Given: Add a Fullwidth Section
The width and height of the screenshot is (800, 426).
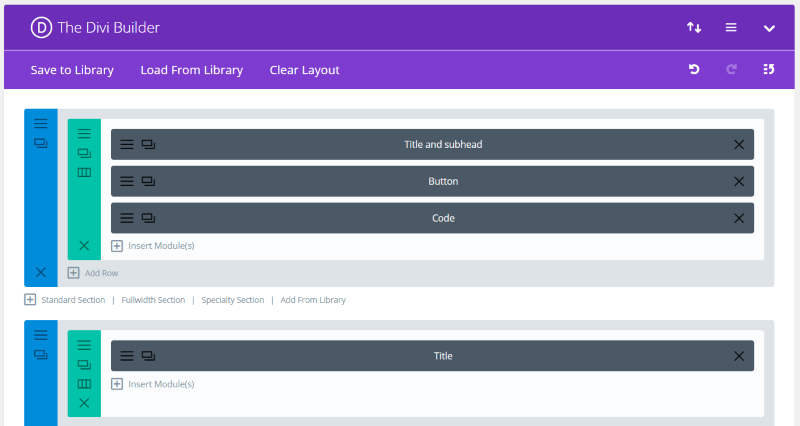Looking at the screenshot, I should (x=153, y=300).
